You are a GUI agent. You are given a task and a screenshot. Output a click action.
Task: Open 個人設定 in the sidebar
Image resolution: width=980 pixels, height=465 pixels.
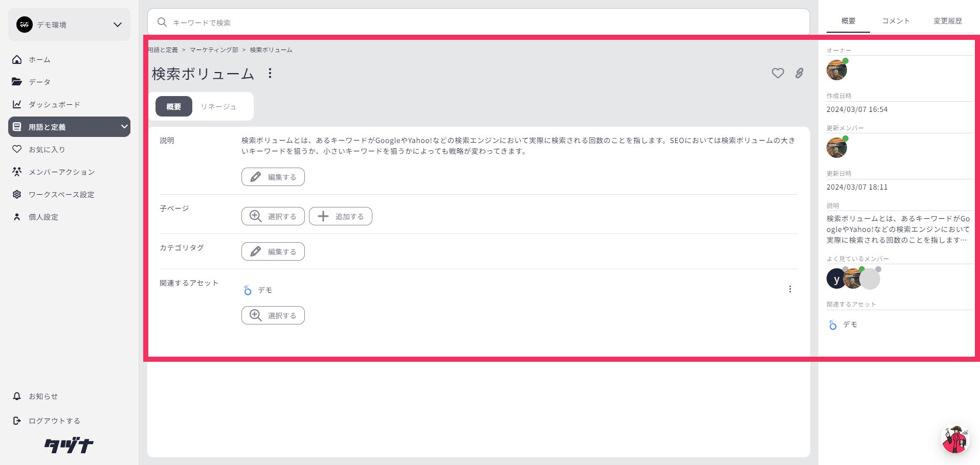(x=69, y=217)
